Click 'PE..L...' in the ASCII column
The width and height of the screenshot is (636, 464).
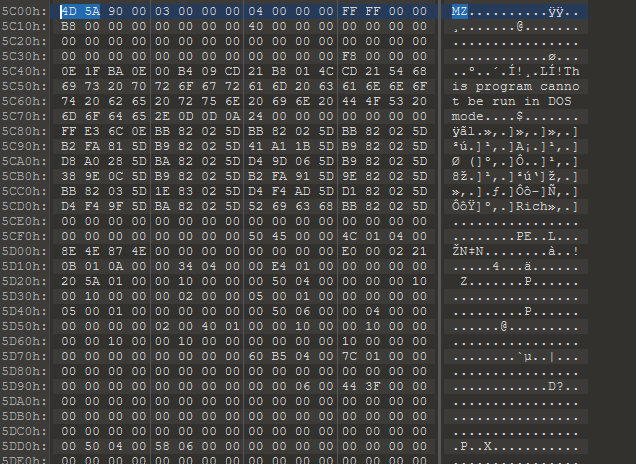[548, 236]
